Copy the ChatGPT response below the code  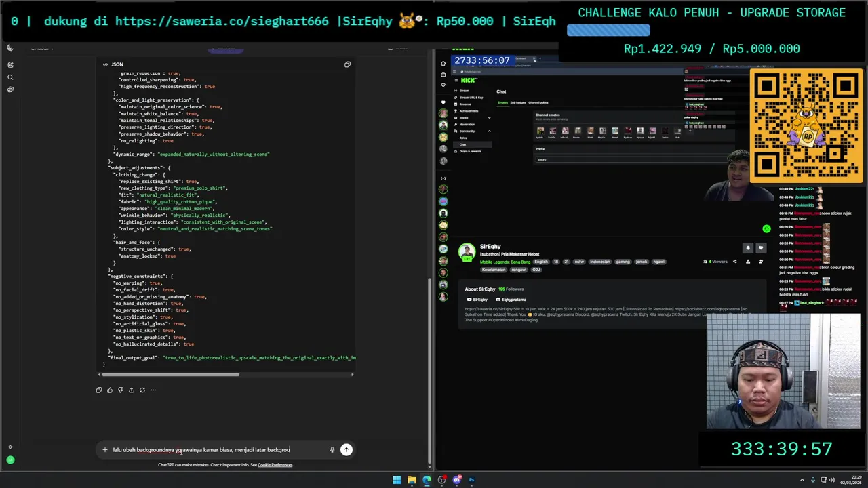(99, 390)
